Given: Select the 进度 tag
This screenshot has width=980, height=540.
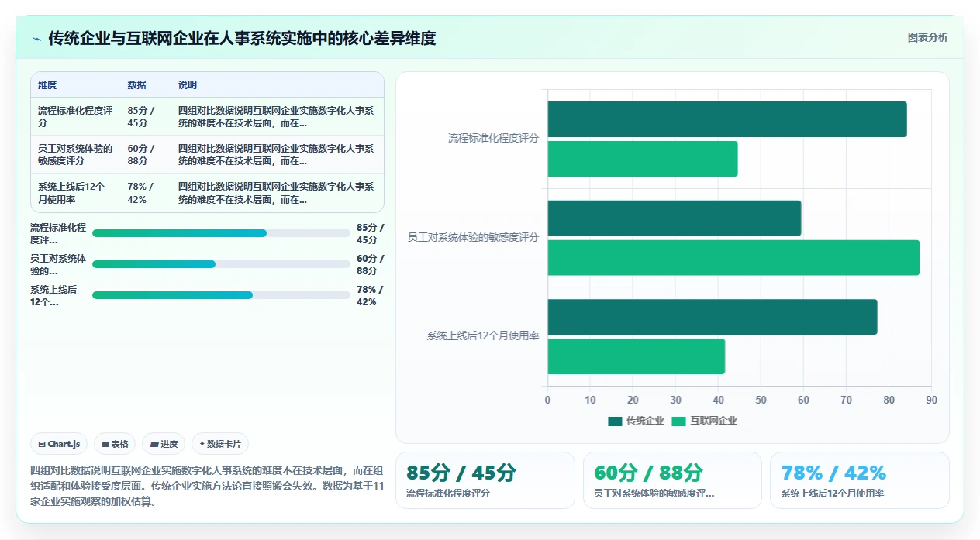Looking at the screenshot, I should [x=164, y=444].
